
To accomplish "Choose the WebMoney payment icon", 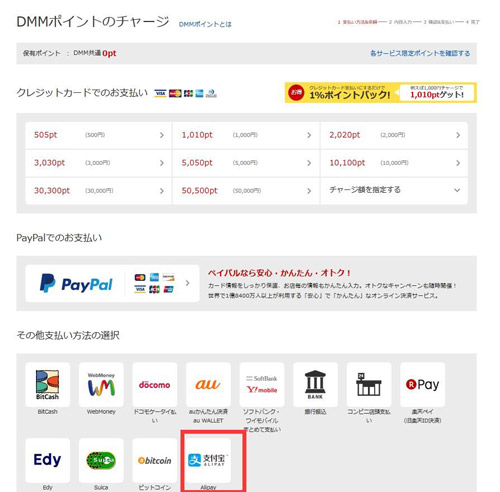I will pos(101,384).
